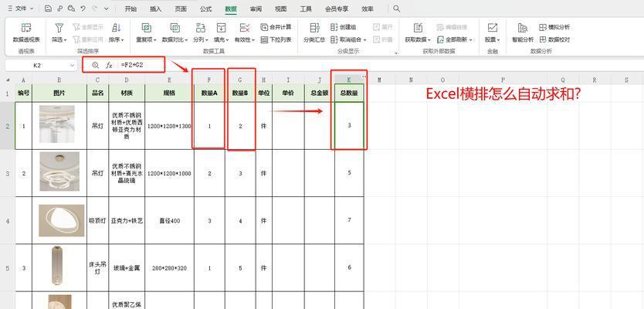Click the 数据透视表 pivot table icon
This screenshot has height=309, width=644.
tap(26, 28)
